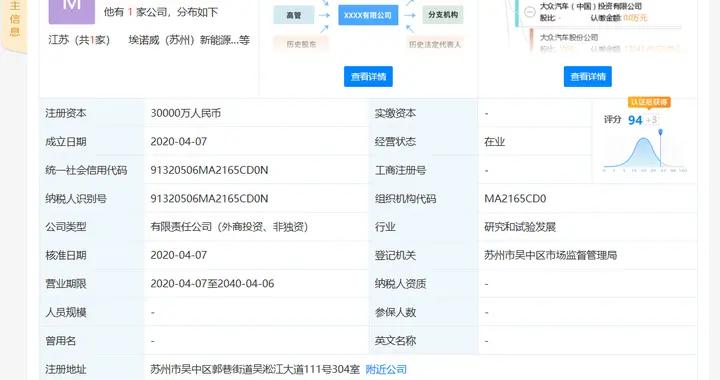This screenshot has width=720, height=380.
Task: Click the 江苏（共1家） province text
Action: coord(79,40)
